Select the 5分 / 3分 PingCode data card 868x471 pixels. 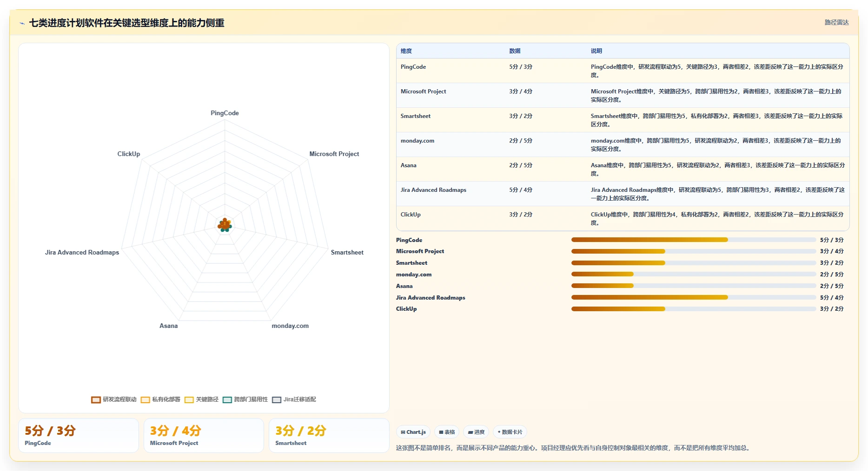79,435
